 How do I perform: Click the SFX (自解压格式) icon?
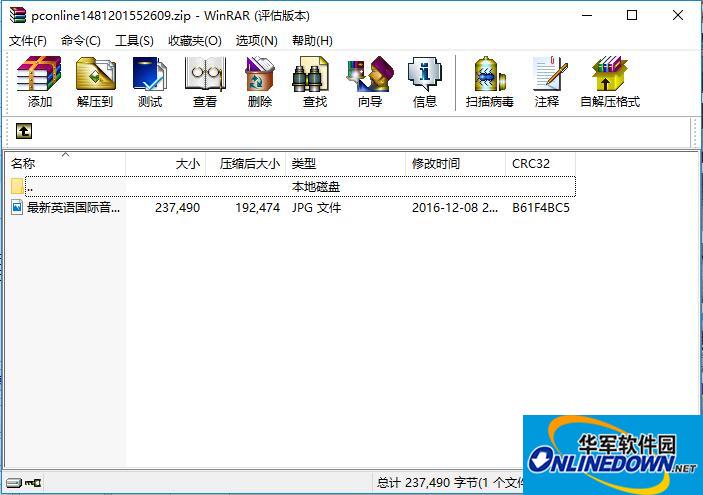[610, 82]
